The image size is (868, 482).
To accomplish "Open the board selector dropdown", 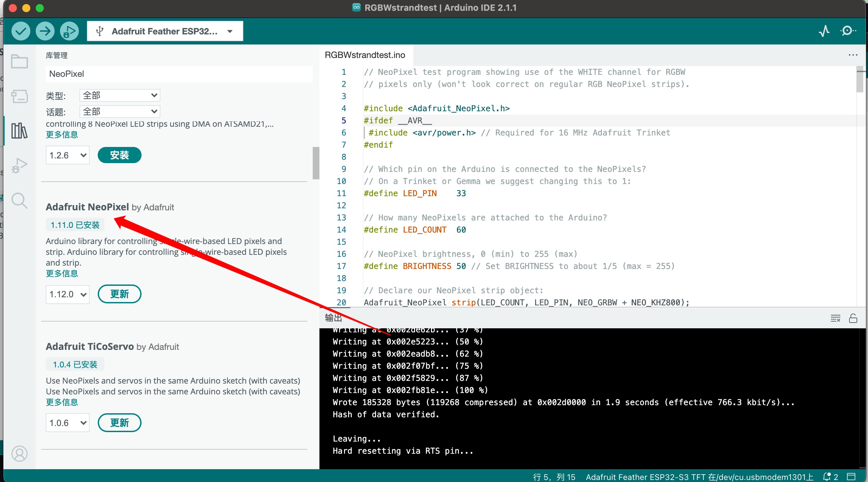I will [x=165, y=31].
